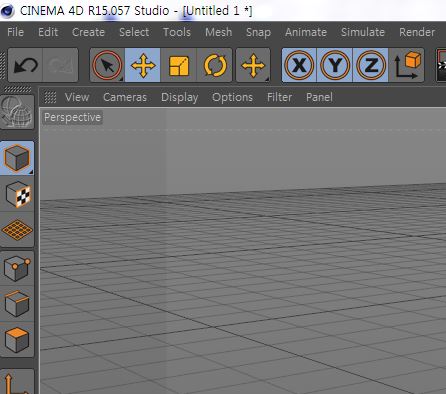Toggle the X axis lock
The height and width of the screenshot is (394, 446).
[299, 65]
